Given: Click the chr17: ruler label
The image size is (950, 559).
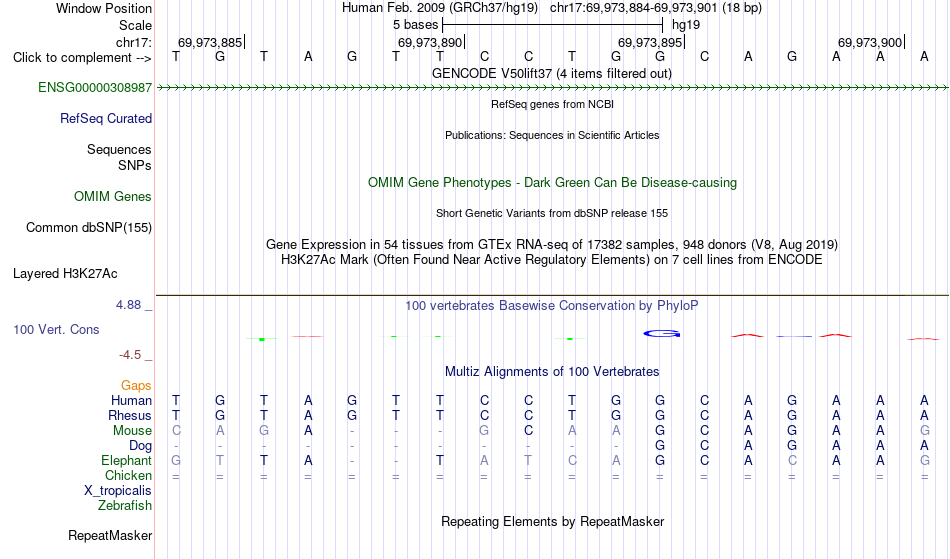Looking at the screenshot, I should pos(134,42).
